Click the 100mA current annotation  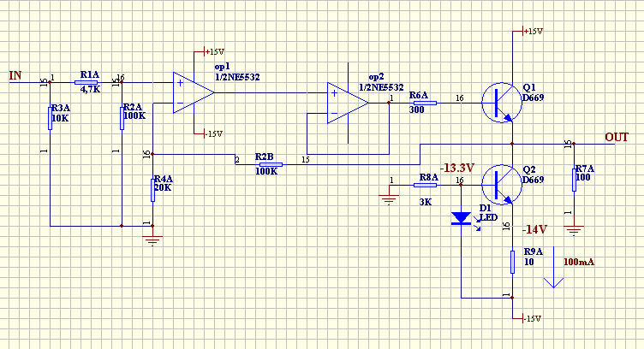point(579,262)
